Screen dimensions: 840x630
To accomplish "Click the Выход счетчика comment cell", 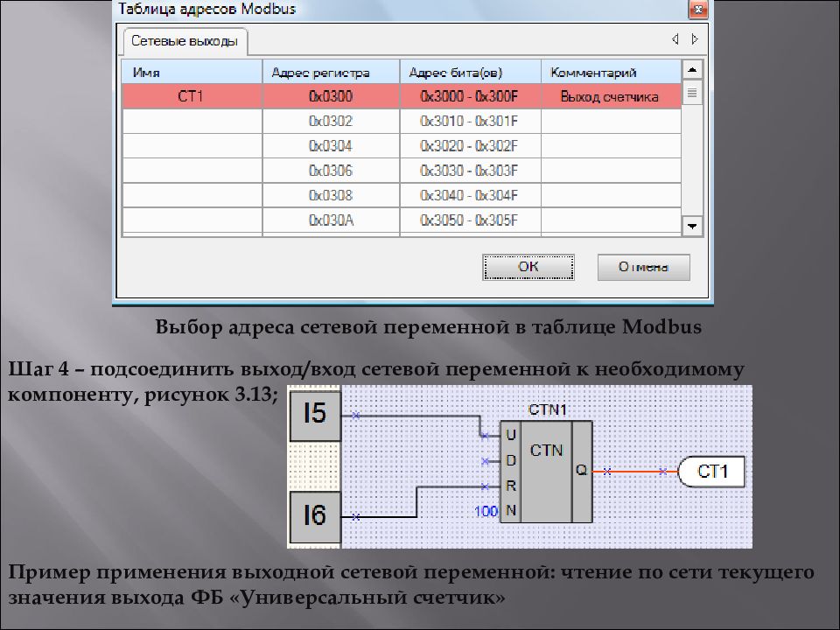I will click(610, 96).
